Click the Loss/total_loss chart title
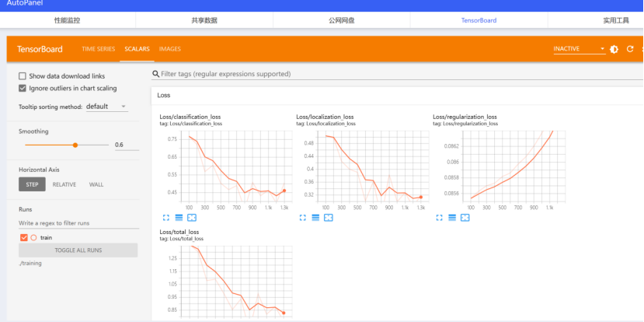This screenshot has width=644, height=322. pos(179,232)
